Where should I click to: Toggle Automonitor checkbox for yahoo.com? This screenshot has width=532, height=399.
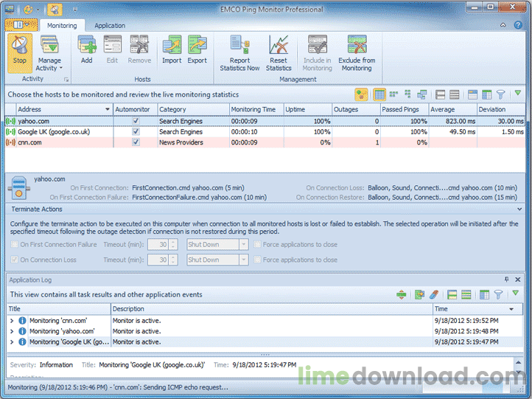click(x=136, y=120)
